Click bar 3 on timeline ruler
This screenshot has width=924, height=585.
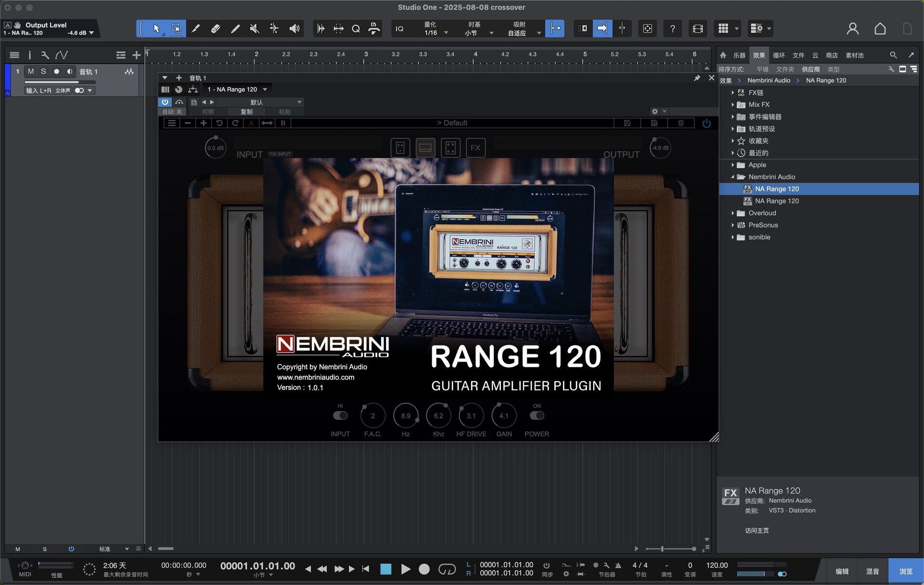click(366, 54)
